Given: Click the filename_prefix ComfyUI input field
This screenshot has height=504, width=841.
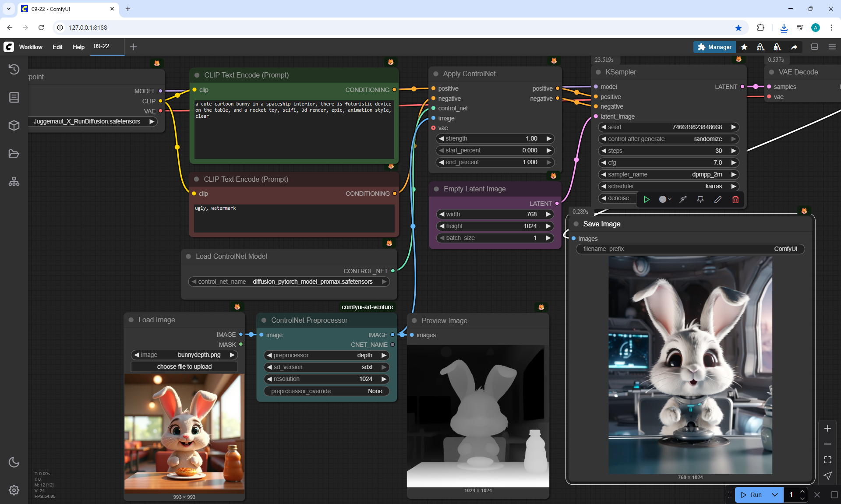Looking at the screenshot, I should point(690,249).
